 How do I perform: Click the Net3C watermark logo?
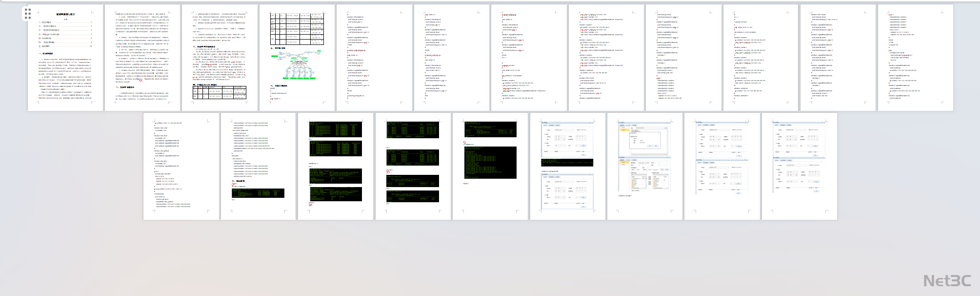point(947,281)
